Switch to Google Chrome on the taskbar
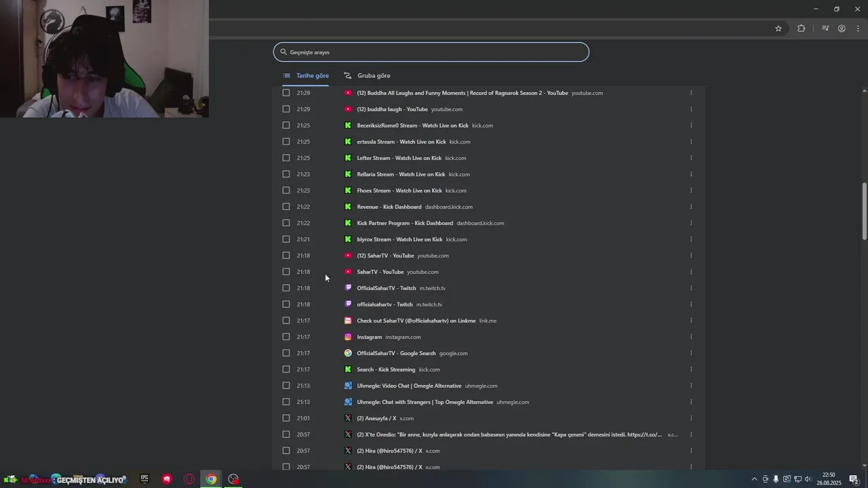The width and height of the screenshot is (868, 488). tap(212, 479)
